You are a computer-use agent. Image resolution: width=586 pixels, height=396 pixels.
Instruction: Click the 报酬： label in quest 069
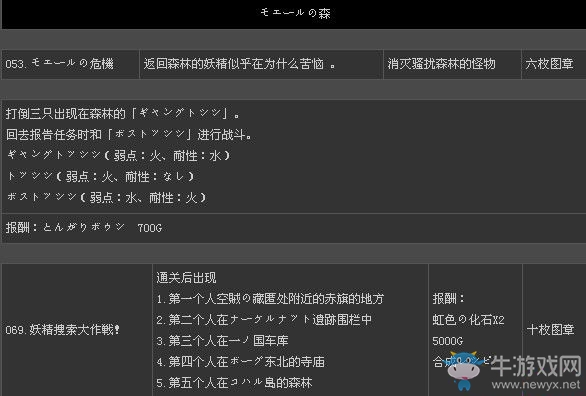click(x=448, y=298)
